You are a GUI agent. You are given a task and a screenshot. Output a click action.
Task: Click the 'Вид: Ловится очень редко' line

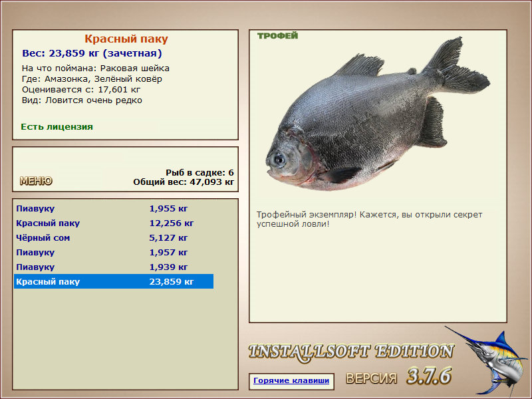point(82,100)
